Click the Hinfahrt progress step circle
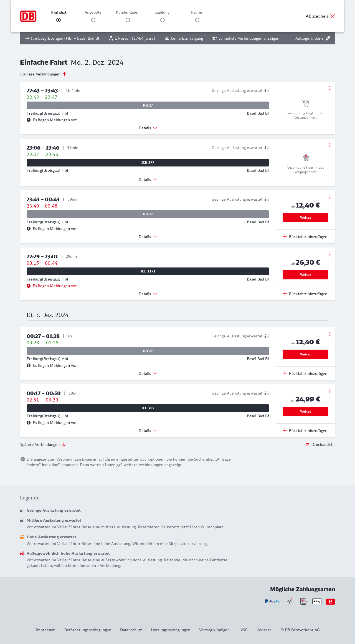Screen dimensions: 355x644 [x=59, y=20]
